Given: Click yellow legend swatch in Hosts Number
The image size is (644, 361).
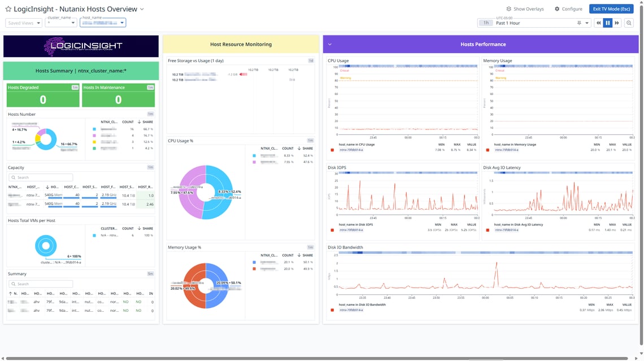Looking at the screenshot, I should coord(94,142).
